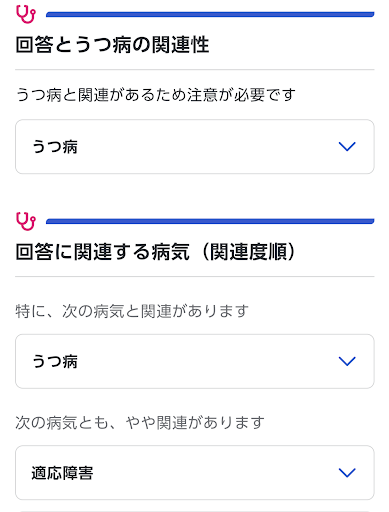The width and height of the screenshot is (389, 512).
Task: Select the うつ病 label under うつ病と関連があるため
Action: tap(55, 147)
